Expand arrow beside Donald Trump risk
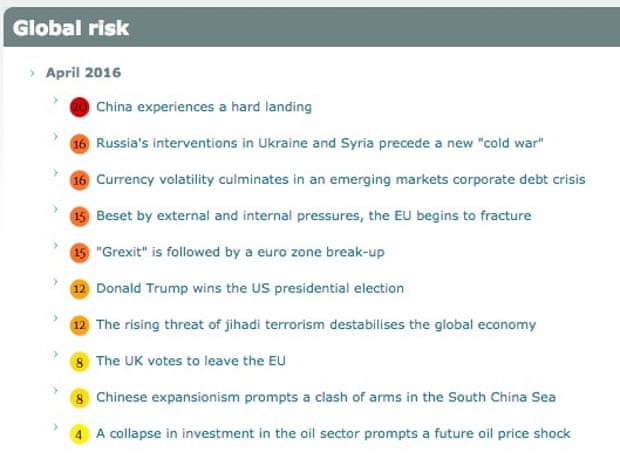 tap(57, 282)
